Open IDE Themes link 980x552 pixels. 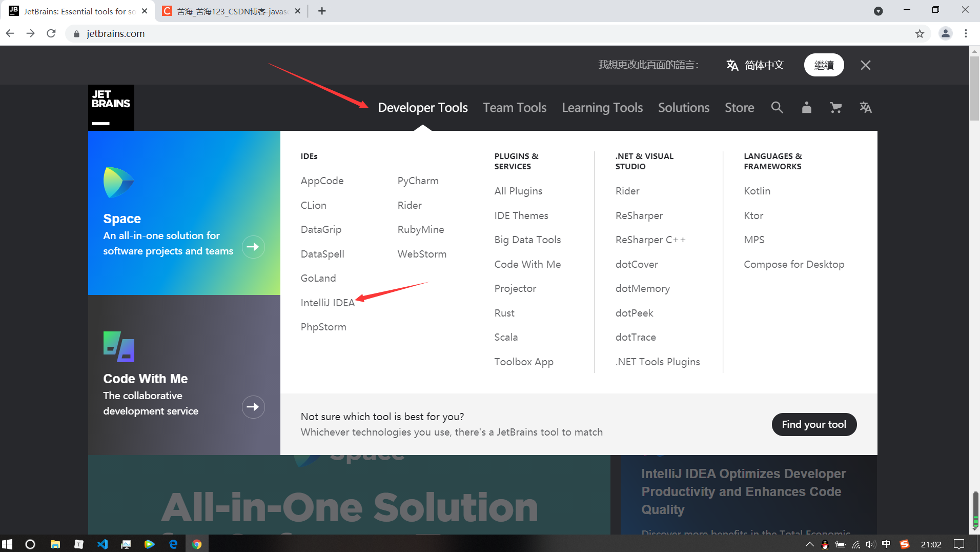[521, 215]
